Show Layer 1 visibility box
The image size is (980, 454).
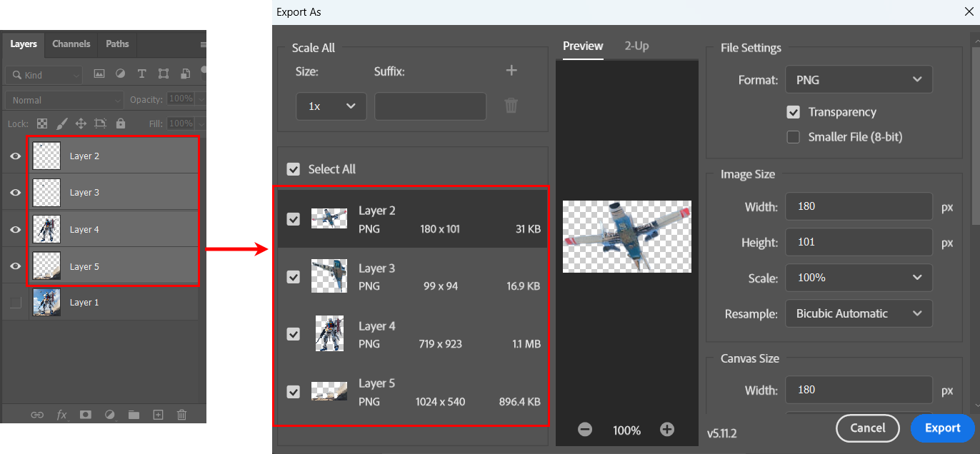(x=16, y=303)
